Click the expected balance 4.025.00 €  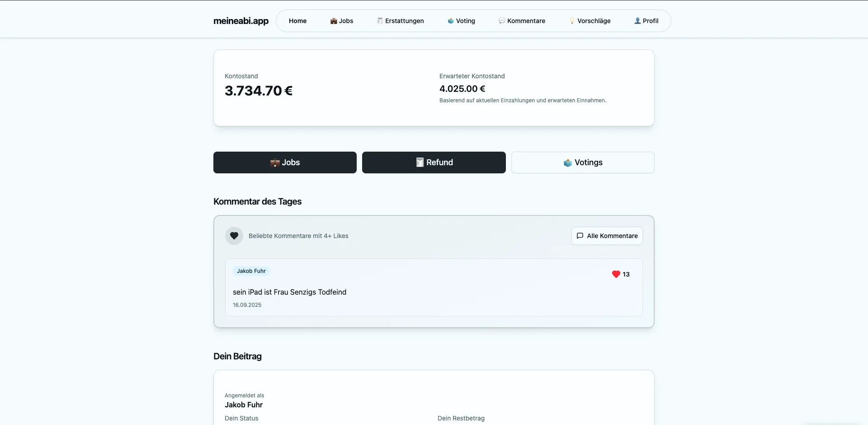pos(462,89)
